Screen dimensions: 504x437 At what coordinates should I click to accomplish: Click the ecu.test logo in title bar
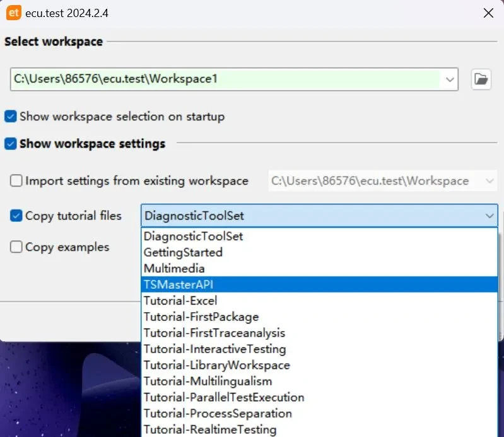(13, 13)
